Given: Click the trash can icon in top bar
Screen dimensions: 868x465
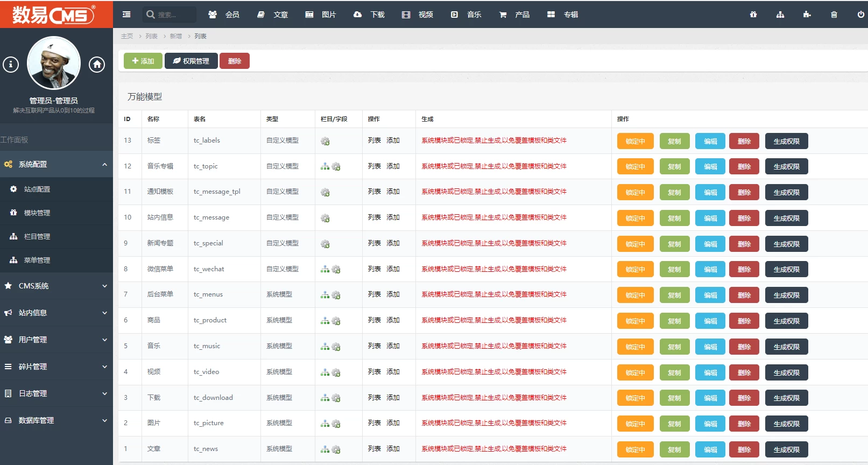Looking at the screenshot, I should click(834, 15).
